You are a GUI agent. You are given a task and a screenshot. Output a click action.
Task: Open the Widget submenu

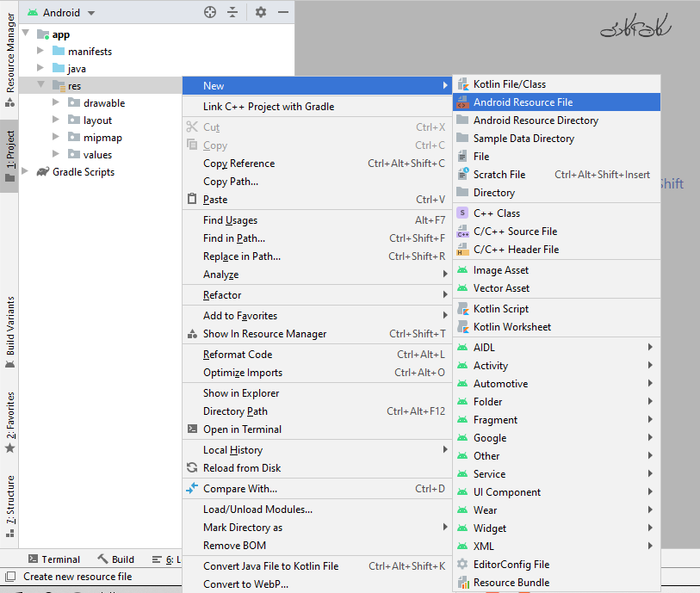[x=556, y=528]
